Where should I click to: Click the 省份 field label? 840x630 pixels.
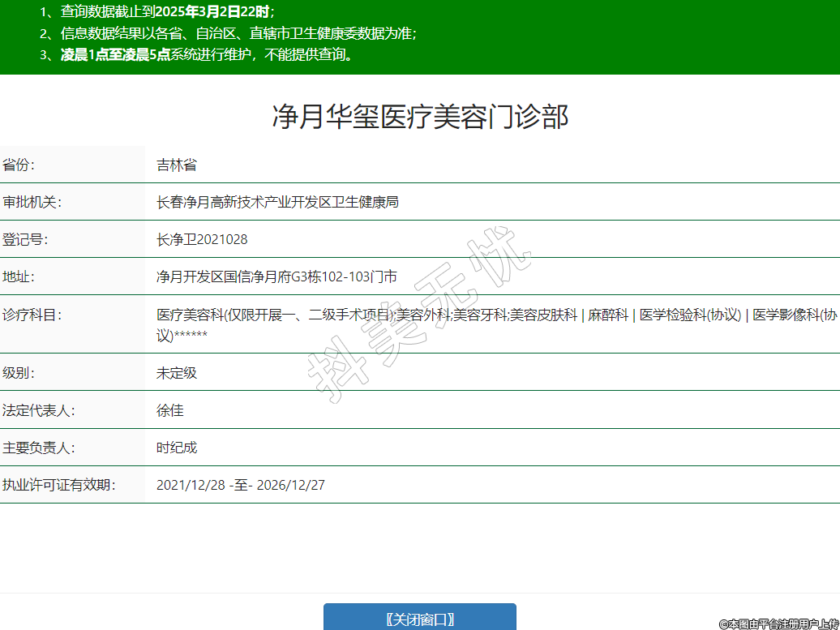pyautogui.click(x=19, y=165)
